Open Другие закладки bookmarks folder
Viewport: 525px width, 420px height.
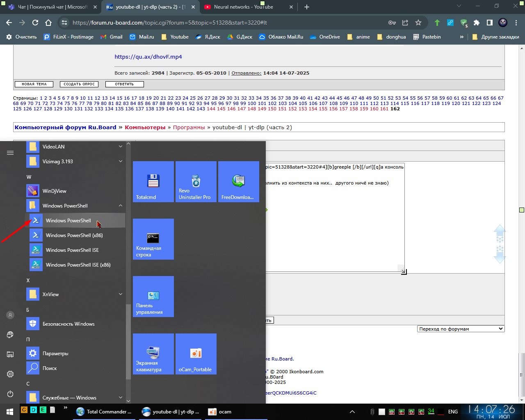click(x=495, y=37)
